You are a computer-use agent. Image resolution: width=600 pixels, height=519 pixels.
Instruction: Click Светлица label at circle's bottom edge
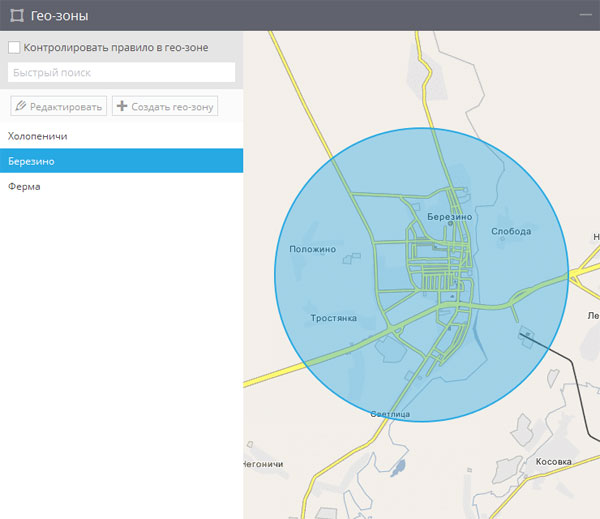tap(390, 414)
